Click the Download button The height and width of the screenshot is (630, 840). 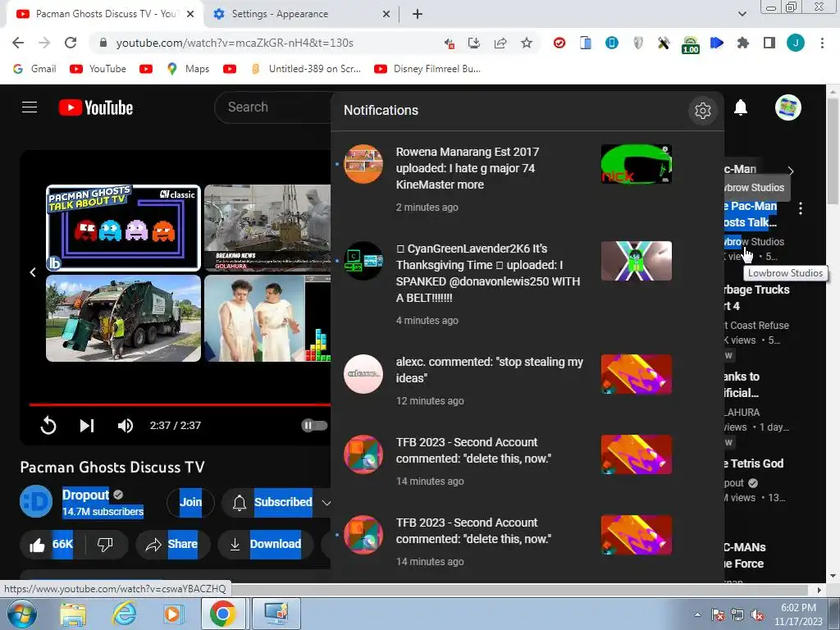[x=266, y=545]
